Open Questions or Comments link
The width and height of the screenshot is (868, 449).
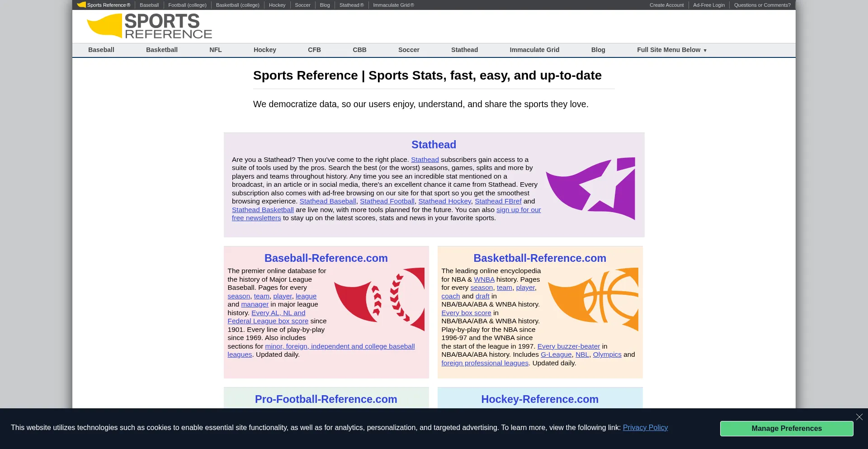click(762, 5)
